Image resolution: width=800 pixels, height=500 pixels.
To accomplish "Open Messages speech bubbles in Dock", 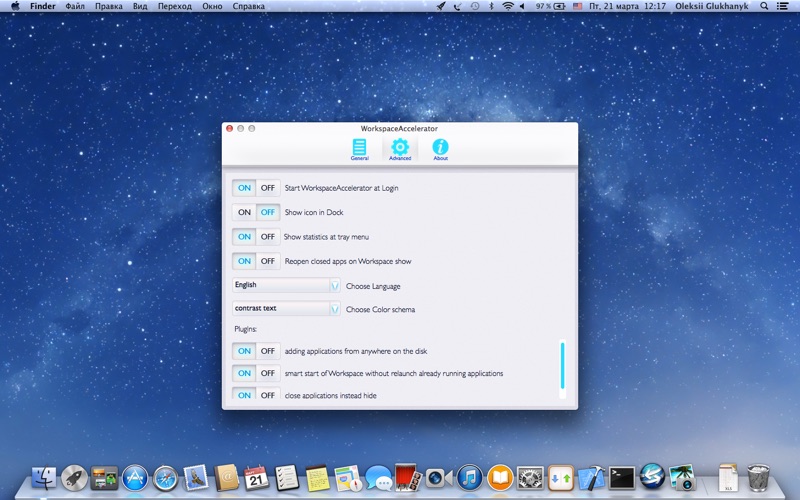I will (x=379, y=478).
